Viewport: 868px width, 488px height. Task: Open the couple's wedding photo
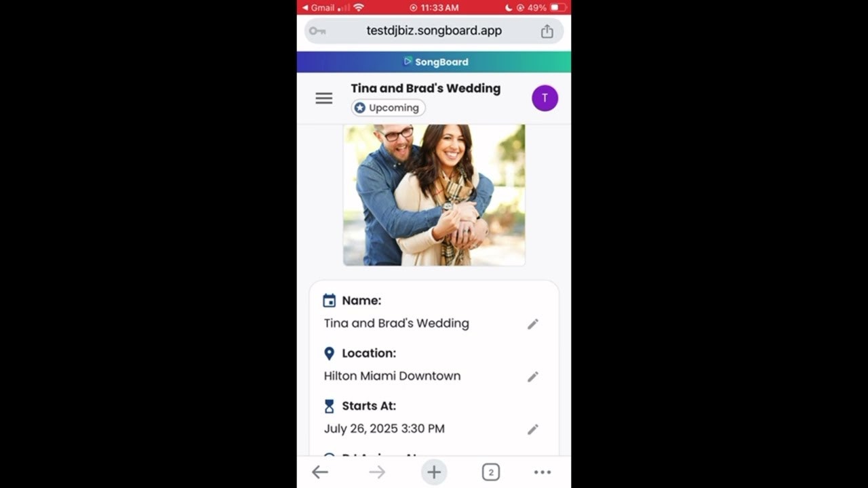tap(434, 195)
